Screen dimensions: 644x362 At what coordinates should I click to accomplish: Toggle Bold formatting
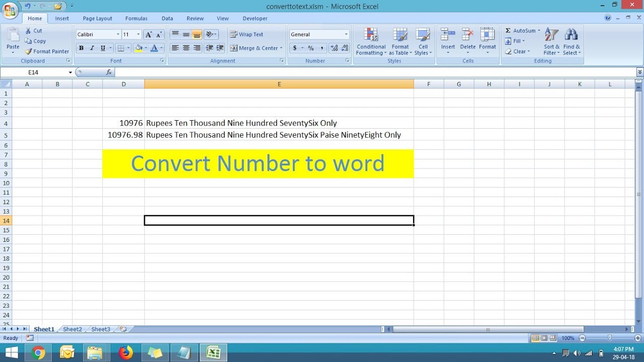click(x=81, y=48)
